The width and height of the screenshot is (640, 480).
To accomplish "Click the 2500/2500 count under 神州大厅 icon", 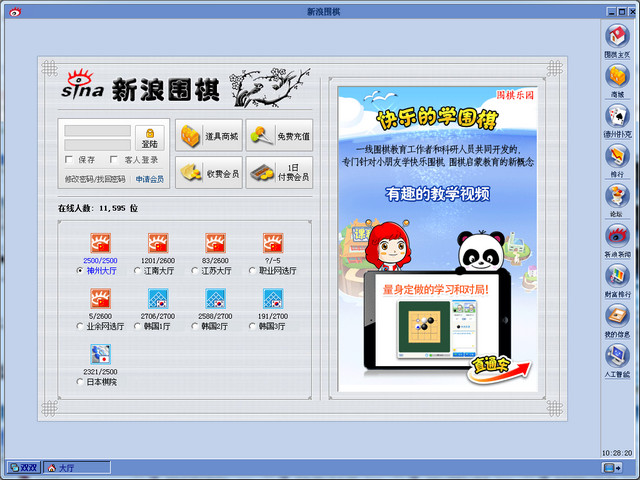I will (x=100, y=260).
